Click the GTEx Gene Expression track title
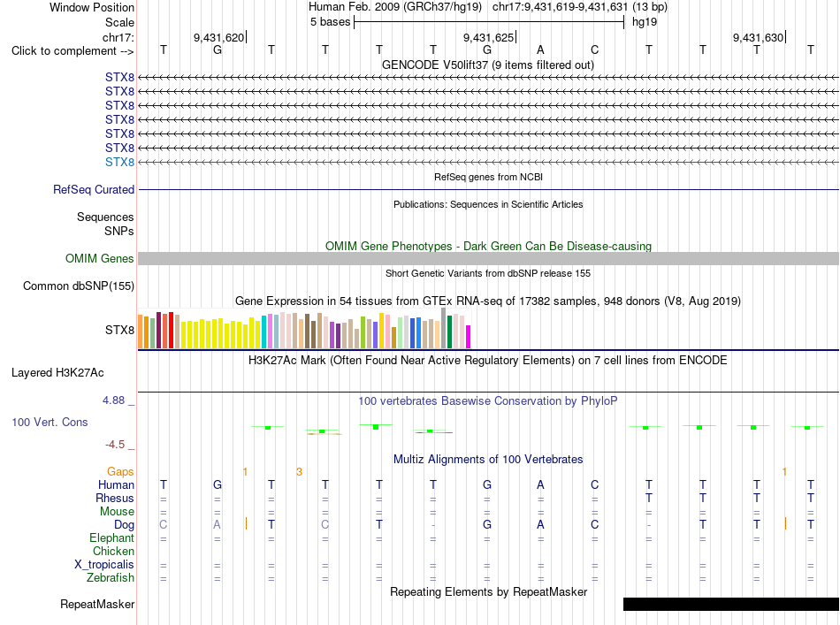 [487, 301]
